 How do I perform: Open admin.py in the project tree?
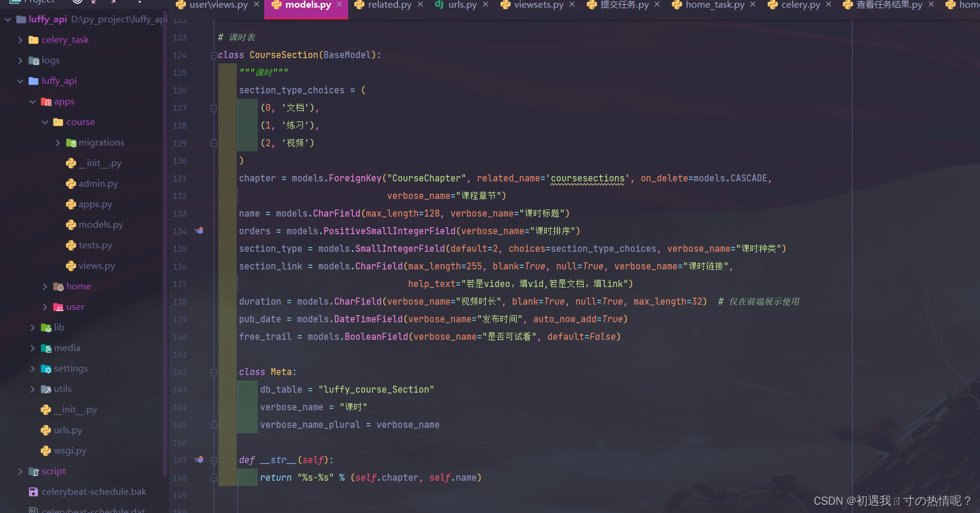[98, 184]
